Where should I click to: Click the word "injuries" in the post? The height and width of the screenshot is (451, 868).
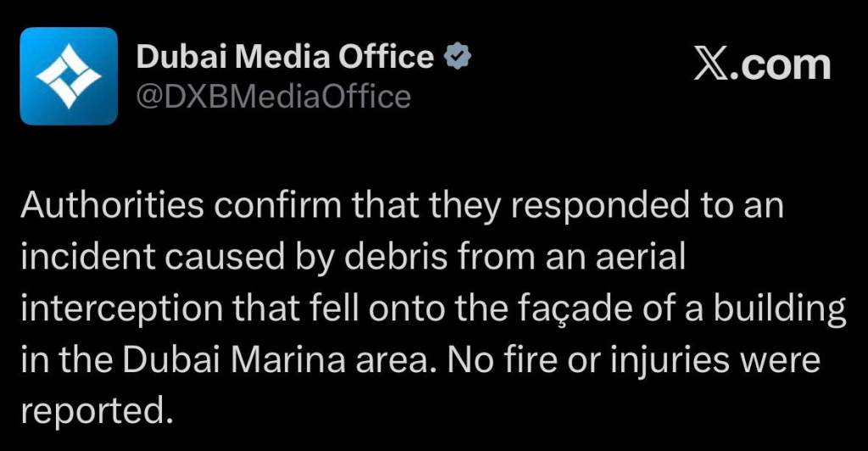coord(665,361)
